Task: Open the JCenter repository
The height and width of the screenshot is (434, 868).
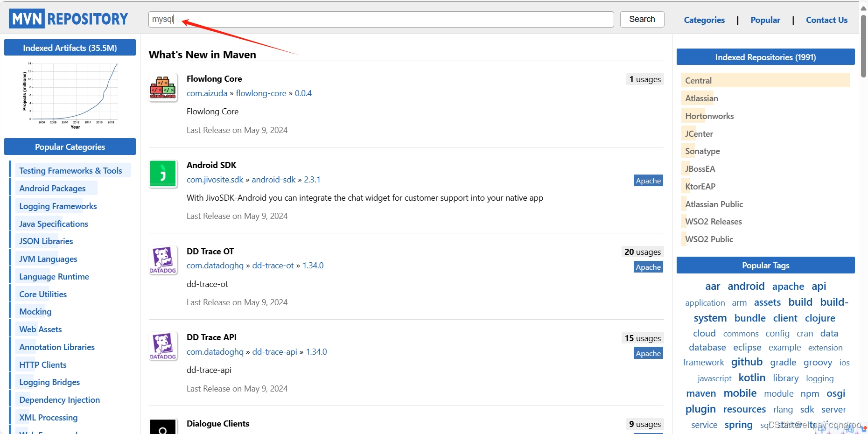Action: tap(699, 134)
